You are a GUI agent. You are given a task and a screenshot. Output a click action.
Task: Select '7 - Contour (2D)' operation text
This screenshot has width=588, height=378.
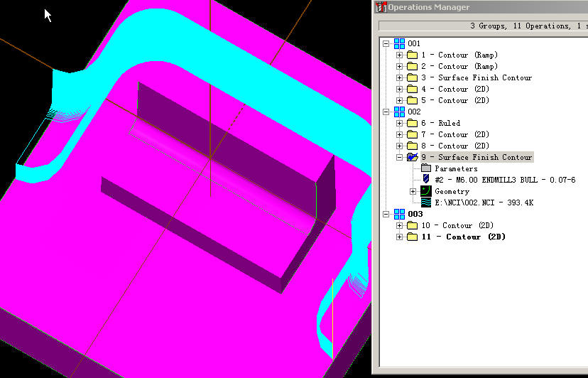455,134
